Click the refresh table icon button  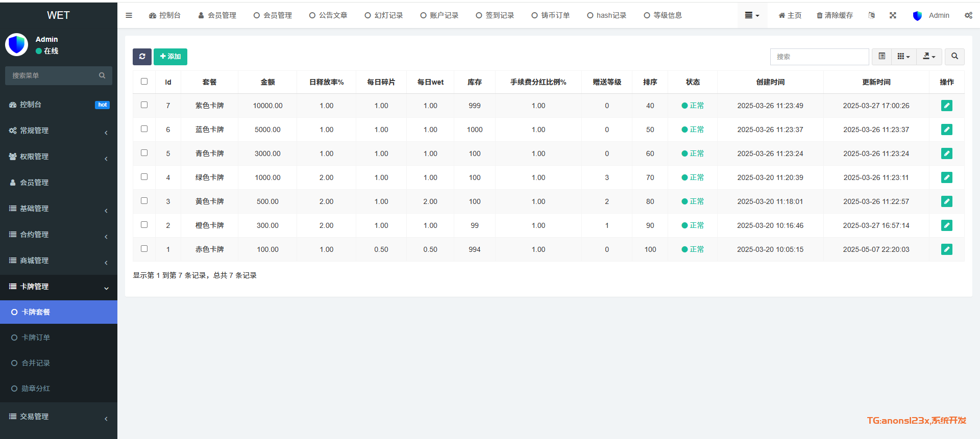(x=142, y=57)
